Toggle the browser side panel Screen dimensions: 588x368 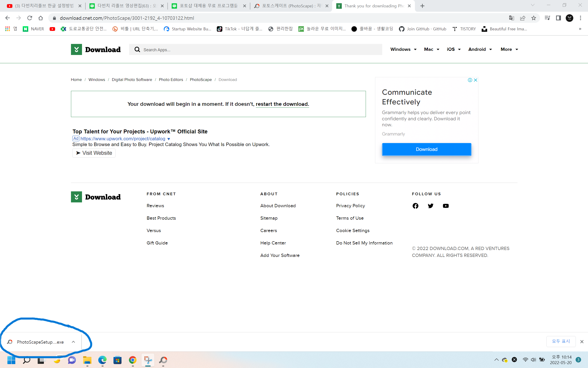(558, 18)
